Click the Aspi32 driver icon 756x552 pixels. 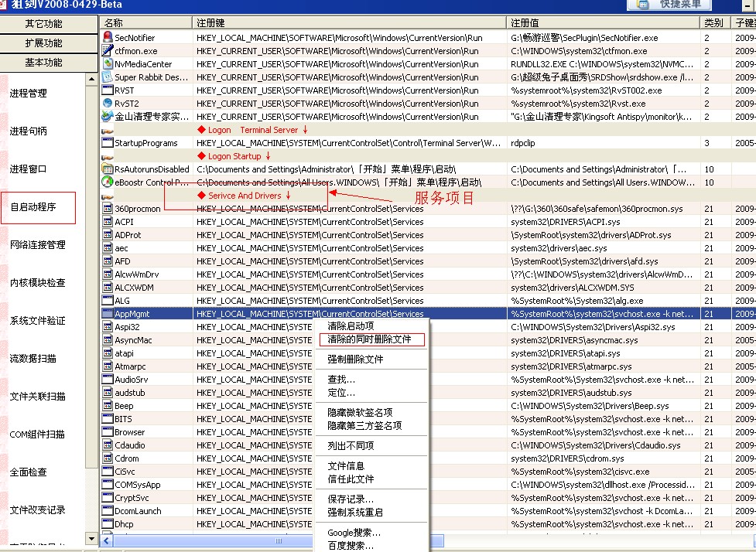pos(108,326)
